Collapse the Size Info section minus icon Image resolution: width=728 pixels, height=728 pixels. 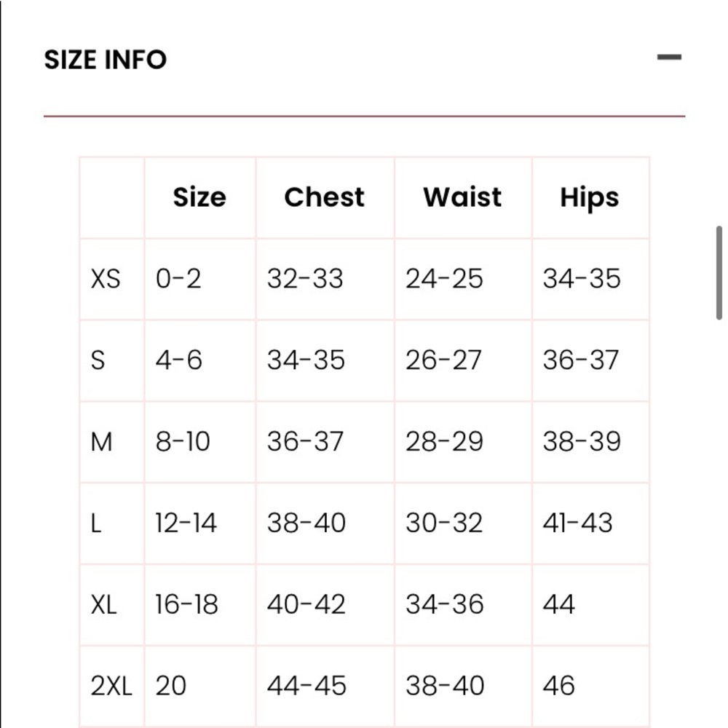669,58
